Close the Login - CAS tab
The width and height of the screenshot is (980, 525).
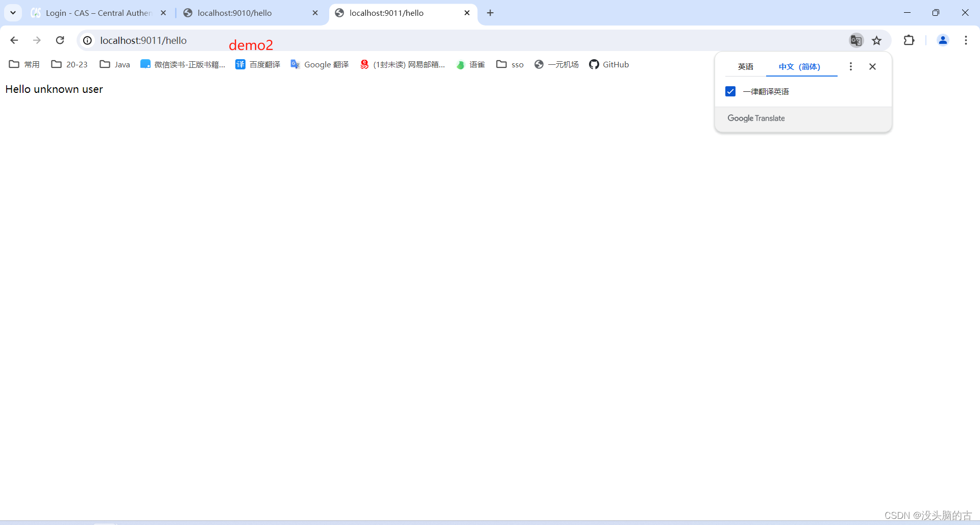pos(163,13)
